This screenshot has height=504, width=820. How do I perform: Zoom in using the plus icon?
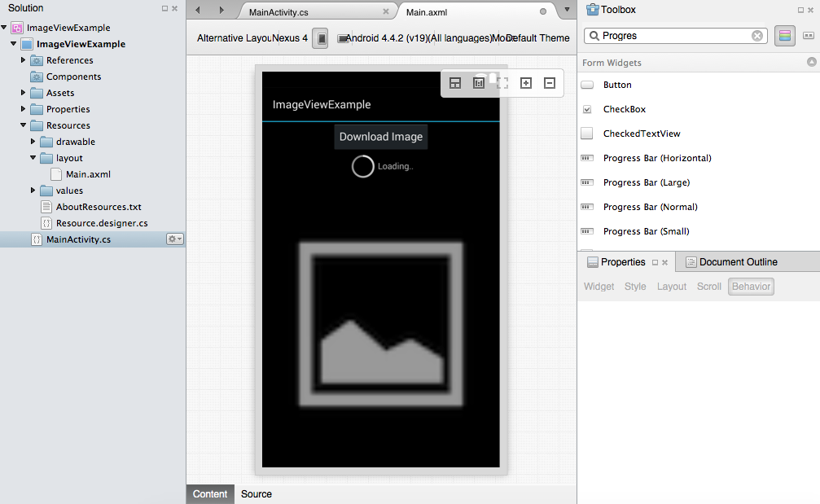pos(525,83)
